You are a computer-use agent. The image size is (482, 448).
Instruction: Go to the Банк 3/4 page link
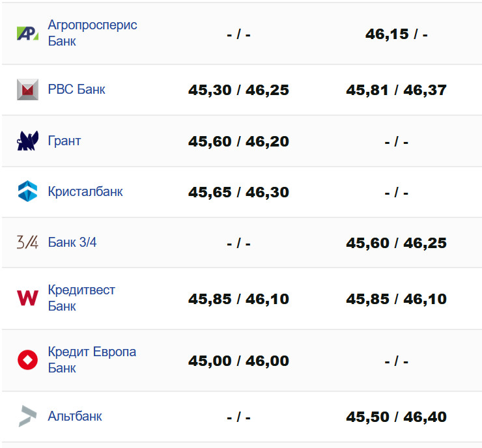(72, 243)
